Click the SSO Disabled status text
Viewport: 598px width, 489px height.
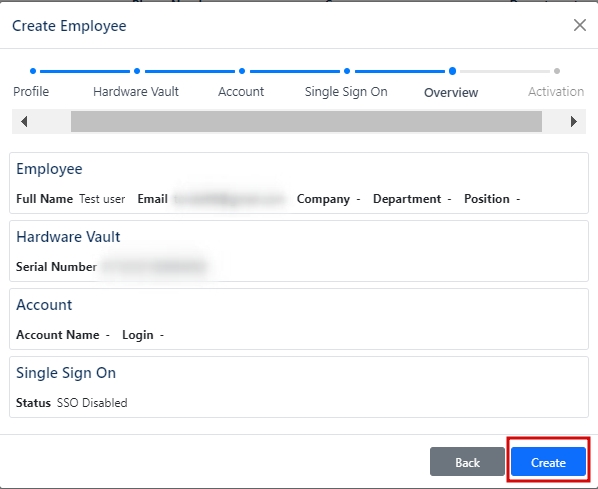pos(92,403)
